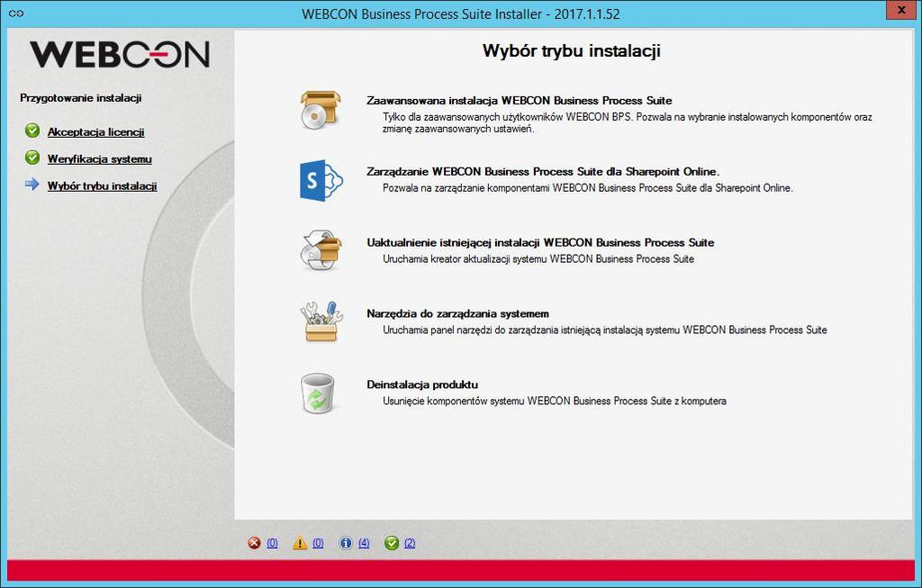Click the red error icon in status bar
Screen dimensions: 922x588
(254, 543)
